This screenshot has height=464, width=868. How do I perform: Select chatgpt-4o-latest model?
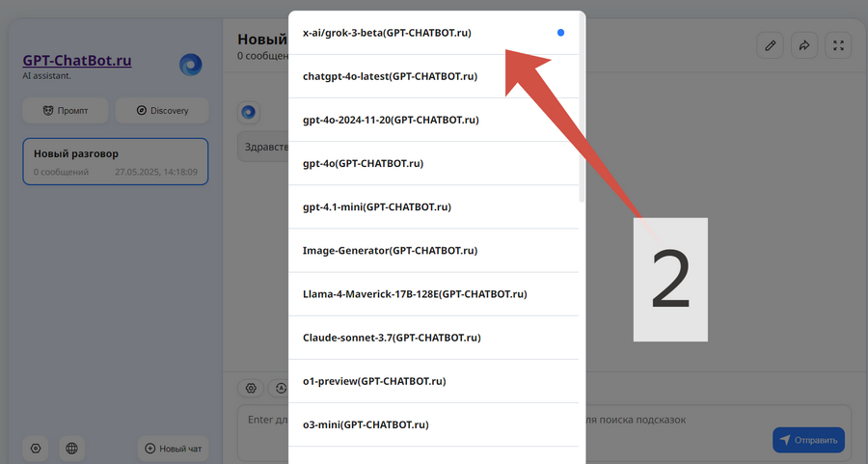(433, 76)
